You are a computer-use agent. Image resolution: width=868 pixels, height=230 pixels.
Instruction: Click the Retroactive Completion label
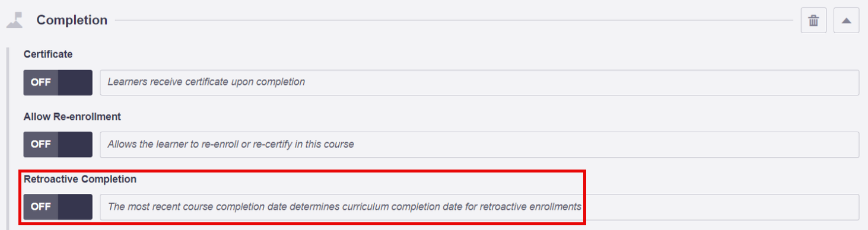pos(80,178)
